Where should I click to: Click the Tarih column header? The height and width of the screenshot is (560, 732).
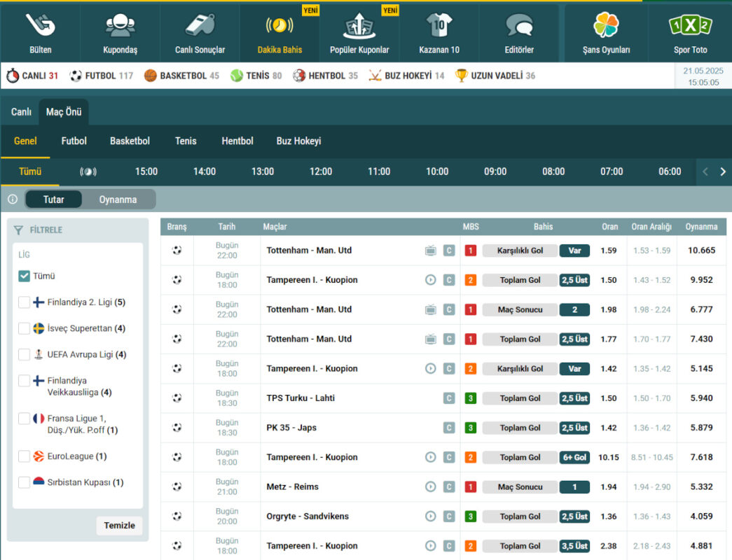point(227,227)
